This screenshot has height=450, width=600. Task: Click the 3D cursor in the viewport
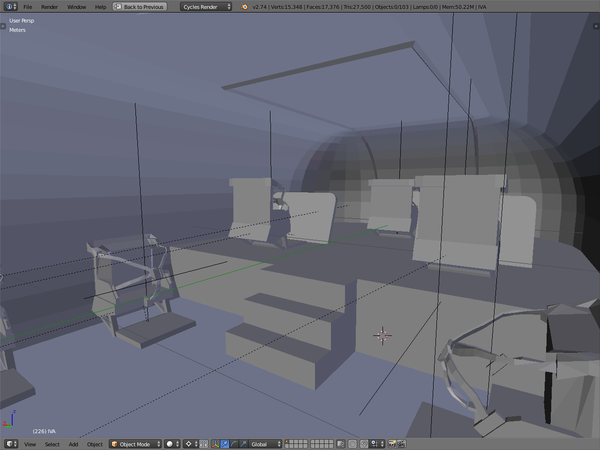[382, 335]
